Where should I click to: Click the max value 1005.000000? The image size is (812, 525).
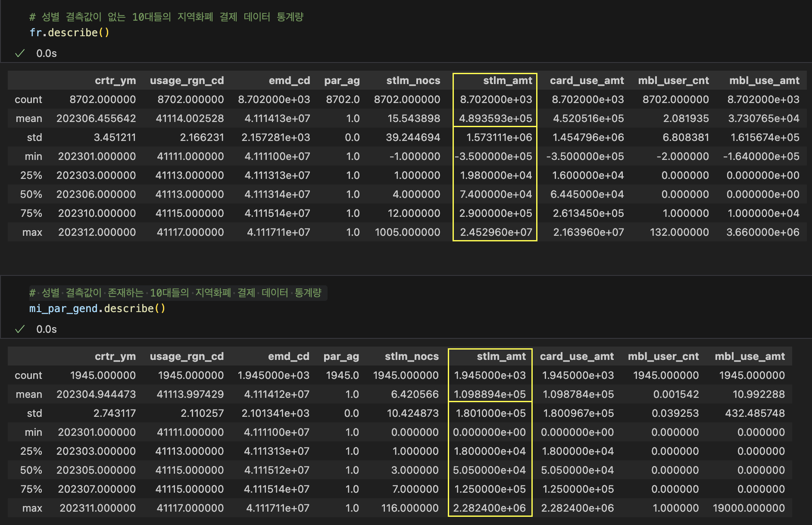click(x=408, y=232)
